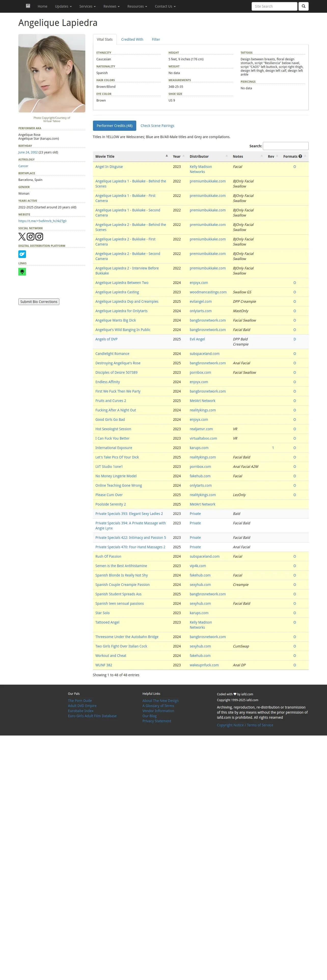Click the Formats help question mark icon

click(x=300, y=156)
